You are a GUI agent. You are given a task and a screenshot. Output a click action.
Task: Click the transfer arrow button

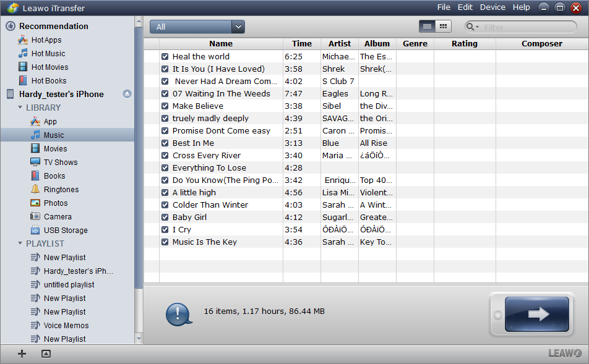pos(537,314)
